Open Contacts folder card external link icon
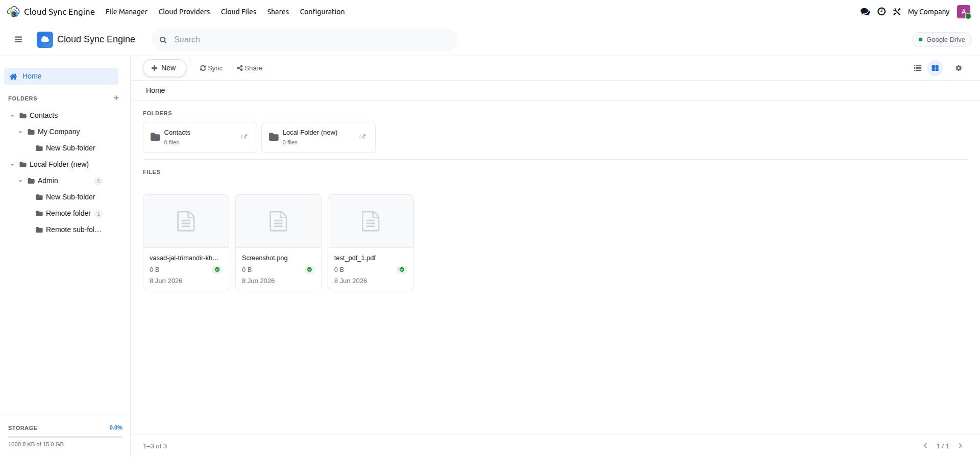 pyautogui.click(x=244, y=137)
